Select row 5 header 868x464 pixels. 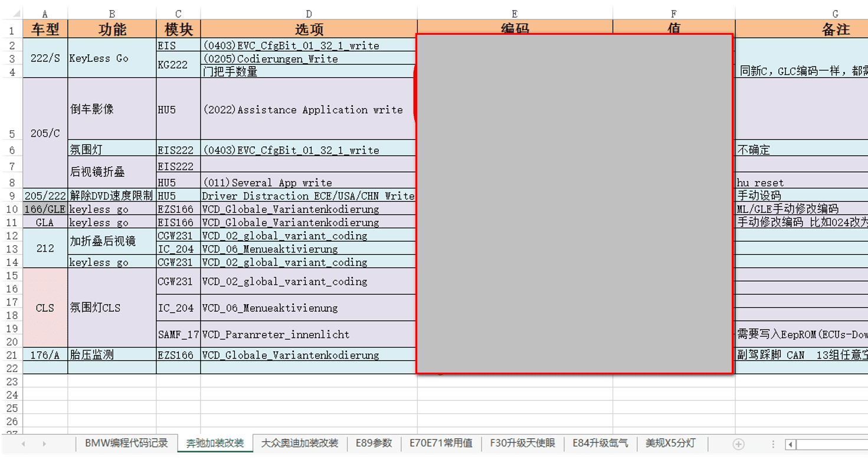click(x=11, y=133)
